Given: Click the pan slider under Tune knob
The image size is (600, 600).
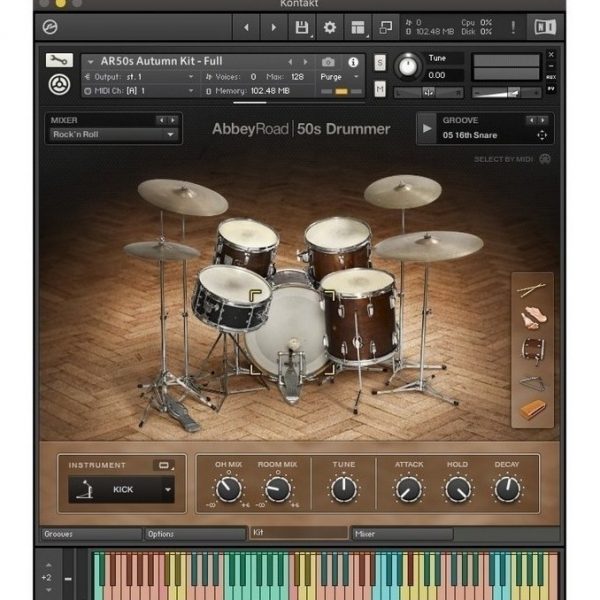Looking at the screenshot, I should click(x=429, y=93).
